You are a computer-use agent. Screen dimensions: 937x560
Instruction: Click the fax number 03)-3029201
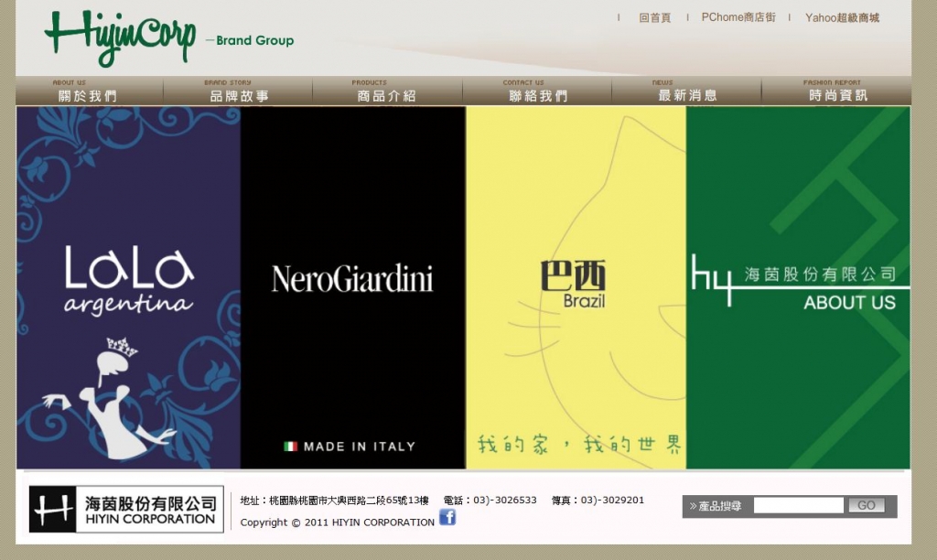point(612,501)
